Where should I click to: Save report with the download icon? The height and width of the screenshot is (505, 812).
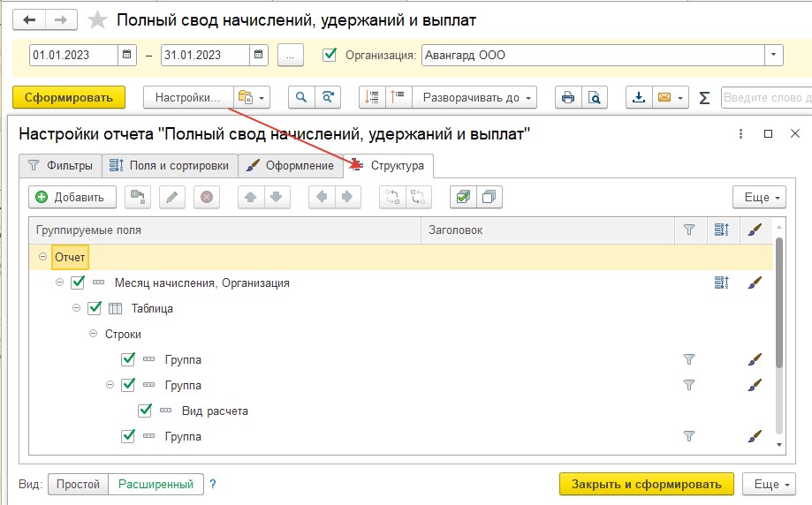coord(639,97)
